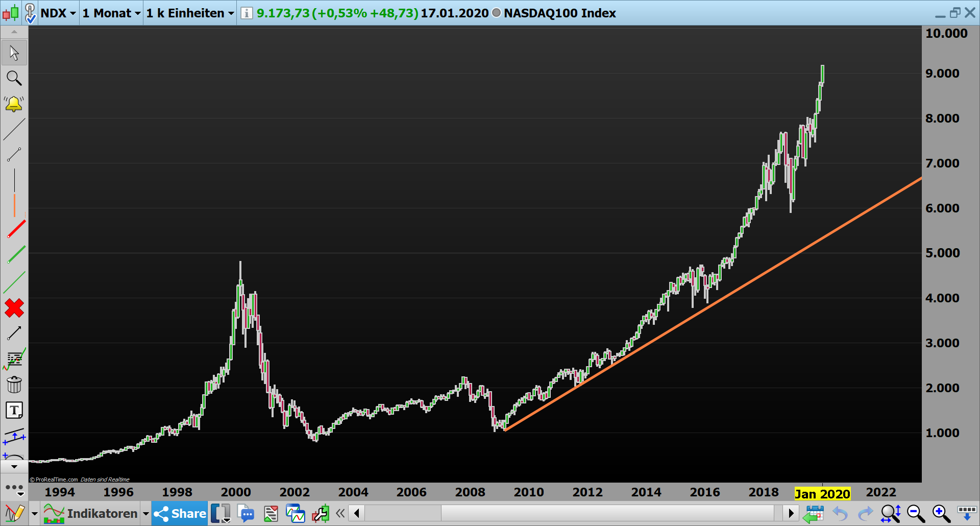The image size is (980, 526).
Task: Select the magnifier zoom tool in the left toolbar
Action: (14, 78)
